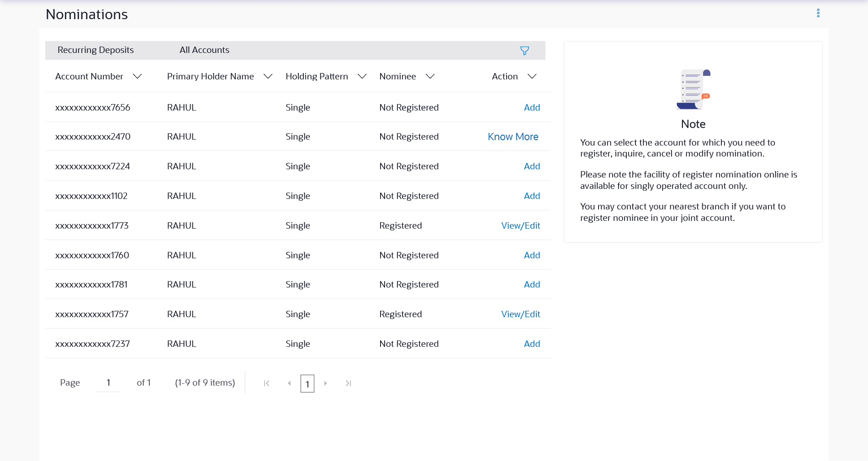Jump to last page of results
The image size is (868, 461).
(348, 383)
